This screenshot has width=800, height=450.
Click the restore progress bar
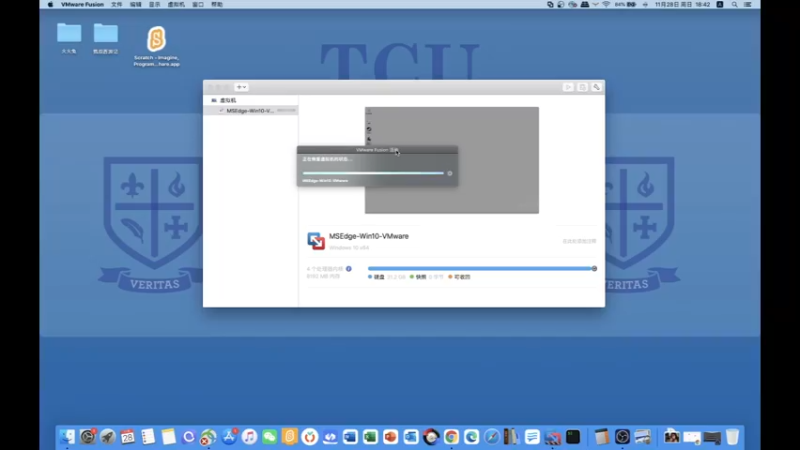[373, 173]
